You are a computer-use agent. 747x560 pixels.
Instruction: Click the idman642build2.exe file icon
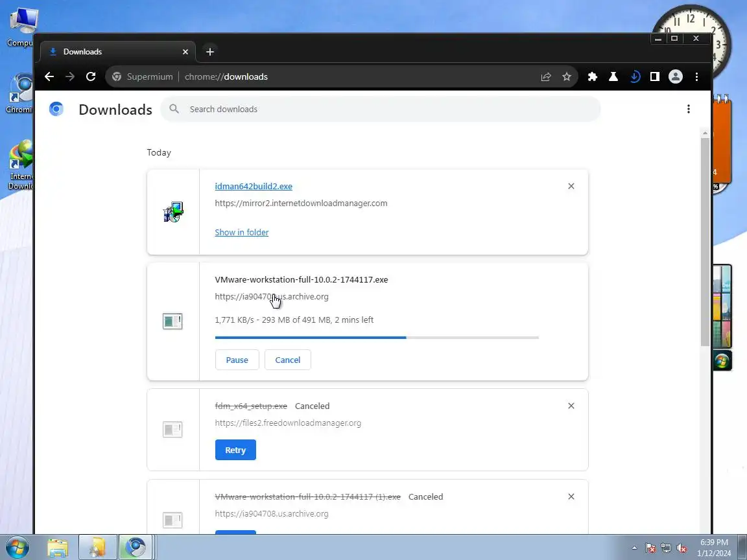click(173, 212)
